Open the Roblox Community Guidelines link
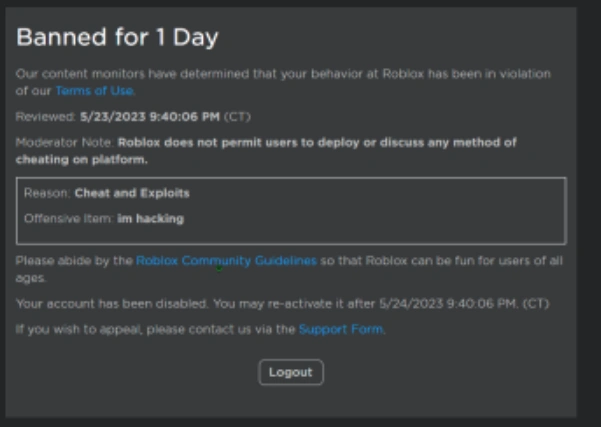Screen dimensions: 601x427 [226, 261]
